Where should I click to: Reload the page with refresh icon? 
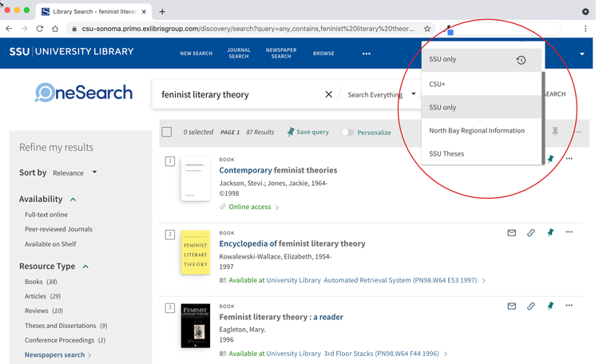pyautogui.click(x=40, y=29)
